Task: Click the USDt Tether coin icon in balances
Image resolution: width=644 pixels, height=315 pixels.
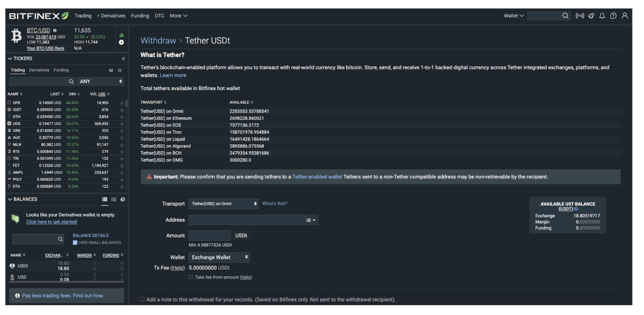Action: pyautogui.click(x=12, y=266)
